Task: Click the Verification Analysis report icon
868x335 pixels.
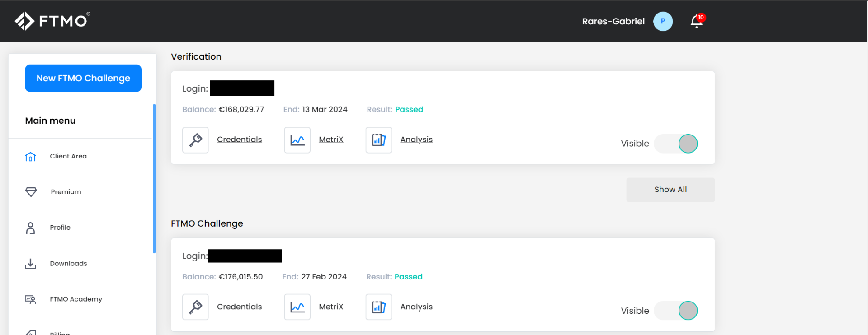Action: click(x=378, y=140)
